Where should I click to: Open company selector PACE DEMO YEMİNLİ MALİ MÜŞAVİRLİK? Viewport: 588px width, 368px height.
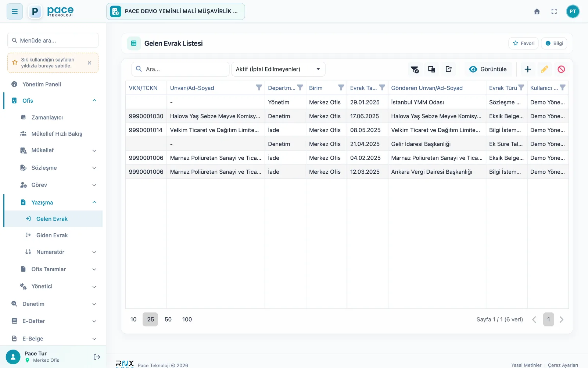coord(176,11)
